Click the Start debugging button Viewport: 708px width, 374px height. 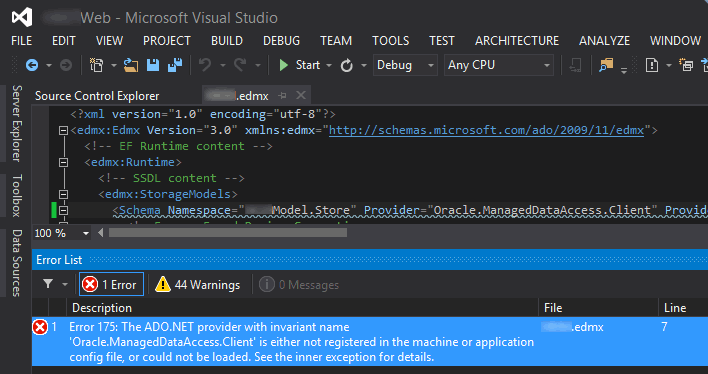coord(299,65)
